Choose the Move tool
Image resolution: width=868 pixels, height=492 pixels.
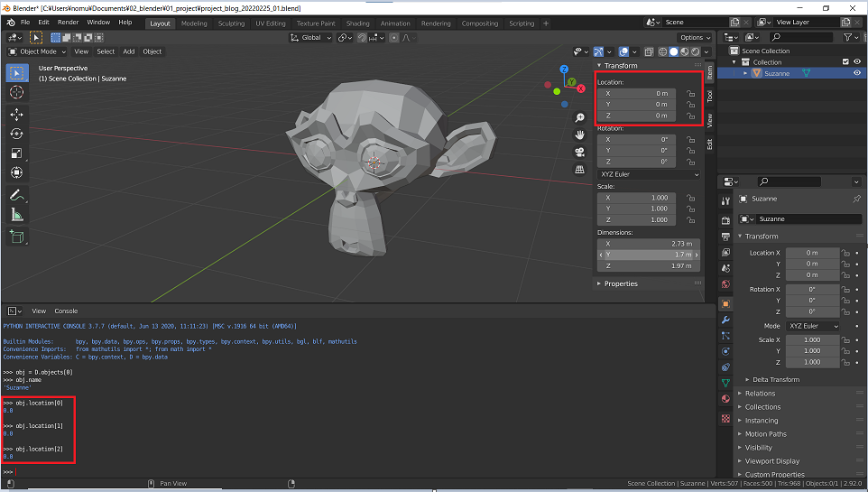[16, 115]
